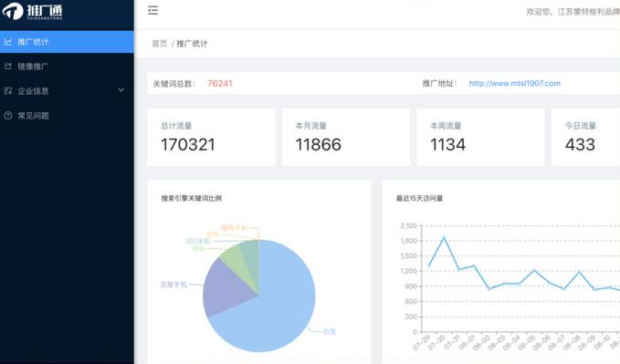This screenshot has width=620, height=364.
Task: Click the 搜索引擎关键词比例 chart title
Action: pyautogui.click(x=192, y=198)
